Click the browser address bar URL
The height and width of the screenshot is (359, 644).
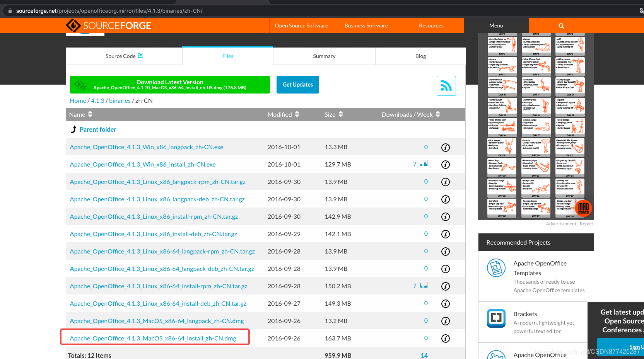[109, 11]
